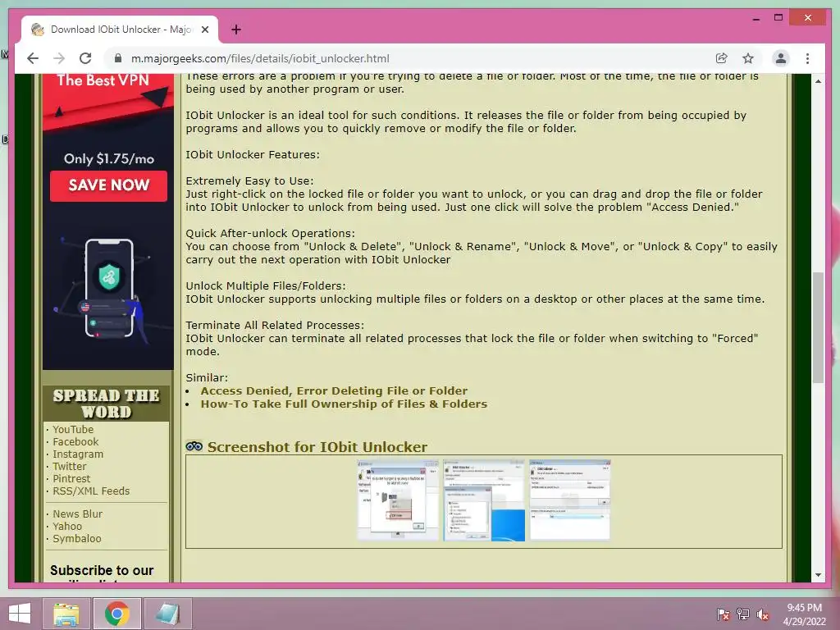840x630 pixels.
Task: Click the 'Subscribe to our' heading
Action: (x=102, y=571)
